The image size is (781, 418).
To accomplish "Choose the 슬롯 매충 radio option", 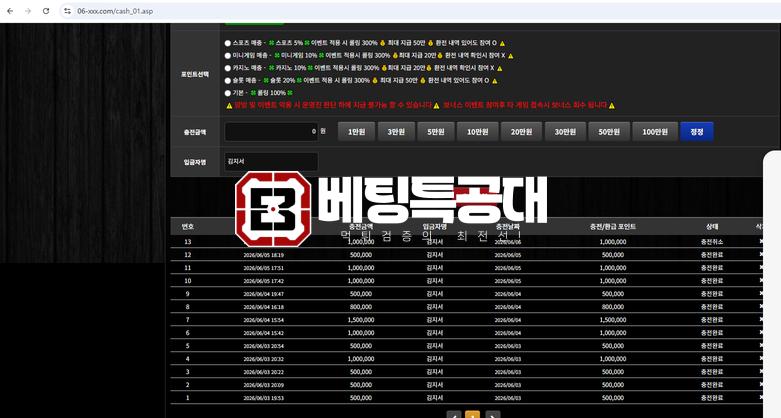I will pyautogui.click(x=228, y=81).
